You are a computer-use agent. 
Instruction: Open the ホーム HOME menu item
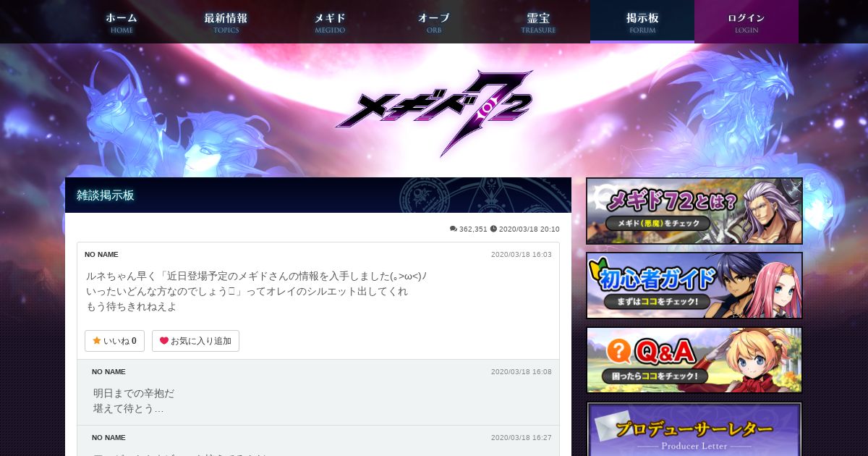coord(122,22)
